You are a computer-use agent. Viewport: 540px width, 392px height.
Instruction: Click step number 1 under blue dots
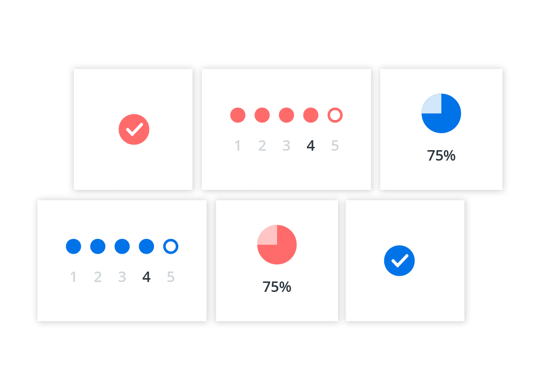tap(74, 277)
